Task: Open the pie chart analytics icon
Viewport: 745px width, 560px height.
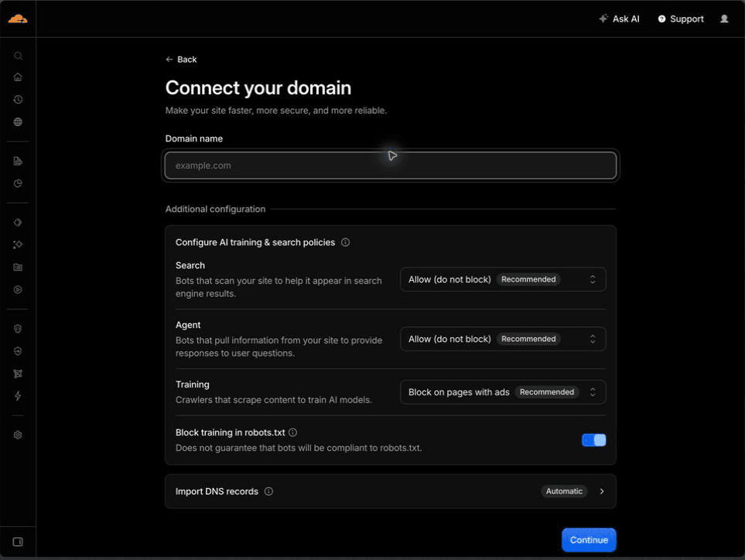Action: tap(18, 183)
